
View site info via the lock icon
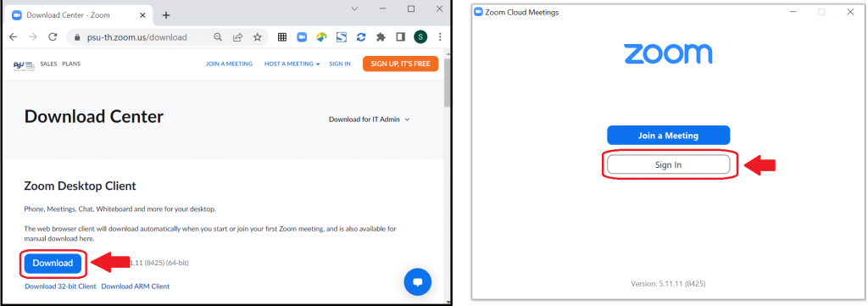pos(77,37)
